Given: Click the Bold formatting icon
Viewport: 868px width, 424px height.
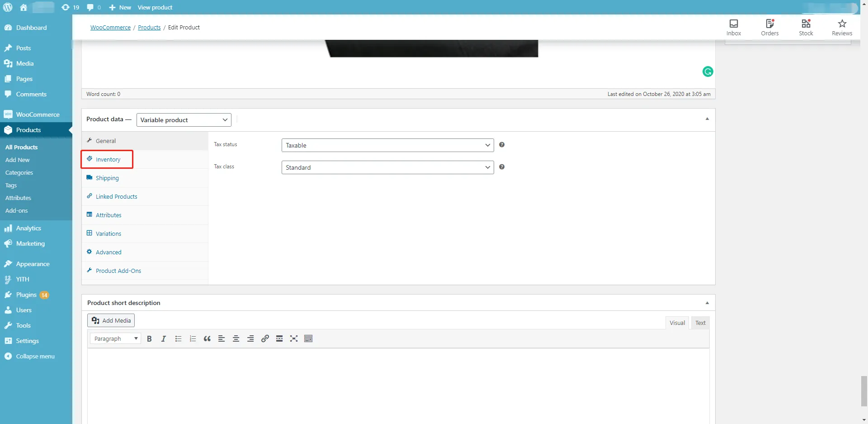Looking at the screenshot, I should point(149,339).
